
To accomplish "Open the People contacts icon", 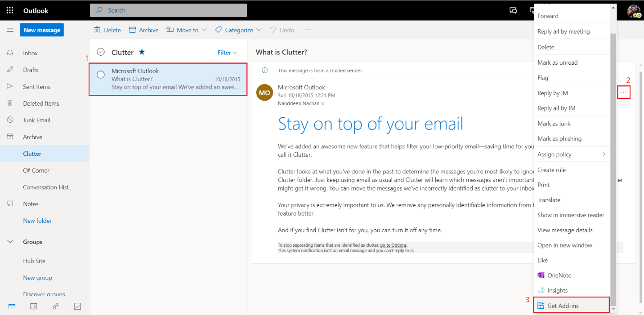I will point(56,306).
